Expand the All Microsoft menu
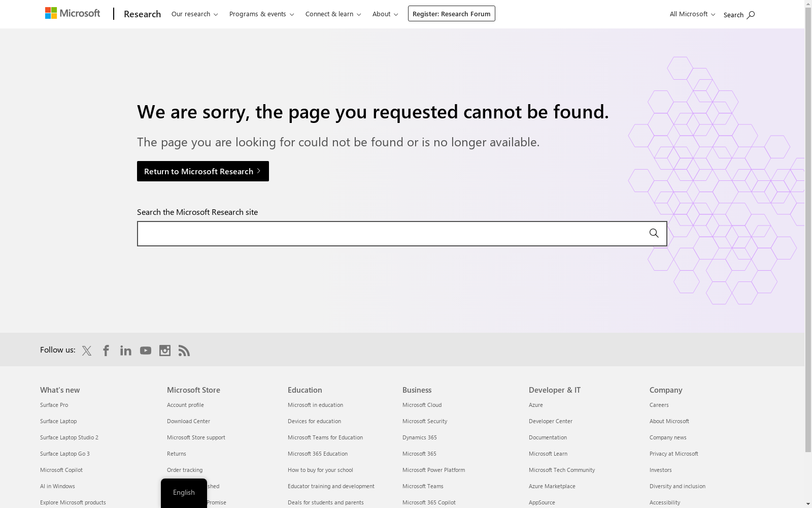812x508 pixels. tap(692, 14)
